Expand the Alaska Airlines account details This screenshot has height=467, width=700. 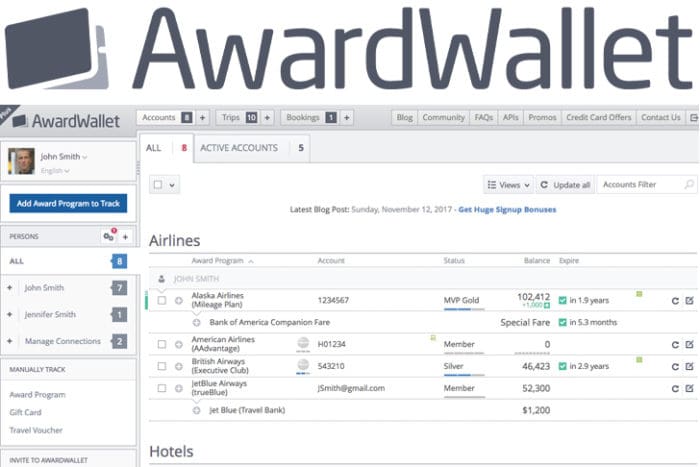pyautogui.click(x=179, y=300)
